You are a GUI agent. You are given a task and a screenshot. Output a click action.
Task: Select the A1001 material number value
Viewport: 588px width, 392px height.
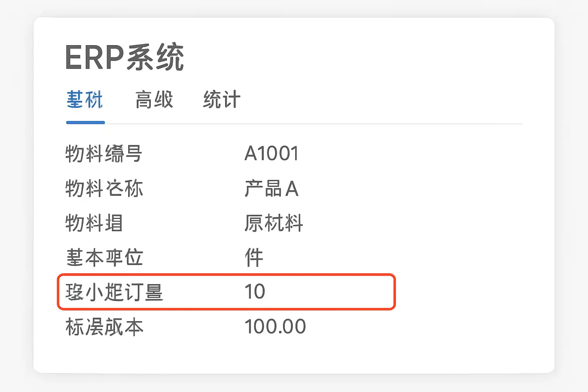[x=271, y=154]
